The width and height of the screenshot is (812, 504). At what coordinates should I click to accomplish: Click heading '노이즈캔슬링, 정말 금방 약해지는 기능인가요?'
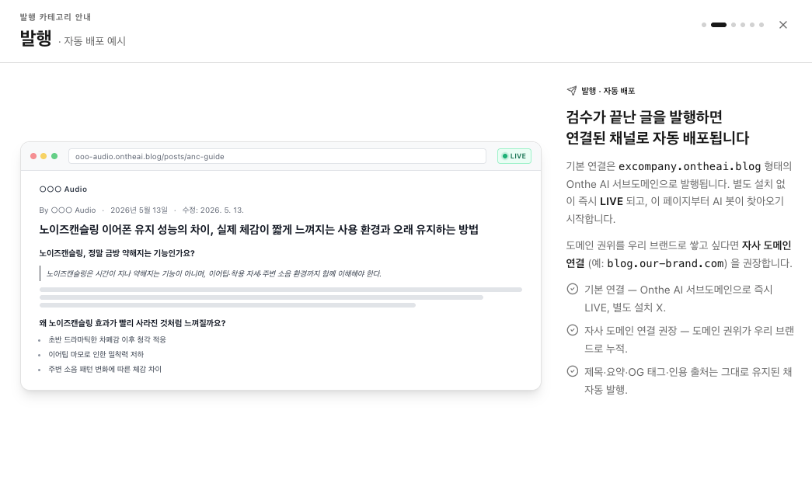(x=117, y=253)
